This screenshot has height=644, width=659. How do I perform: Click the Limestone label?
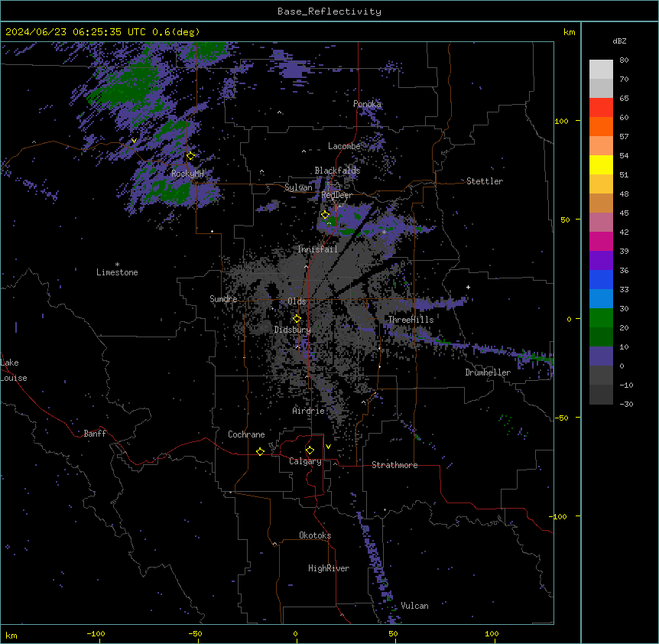(x=117, y=272)
